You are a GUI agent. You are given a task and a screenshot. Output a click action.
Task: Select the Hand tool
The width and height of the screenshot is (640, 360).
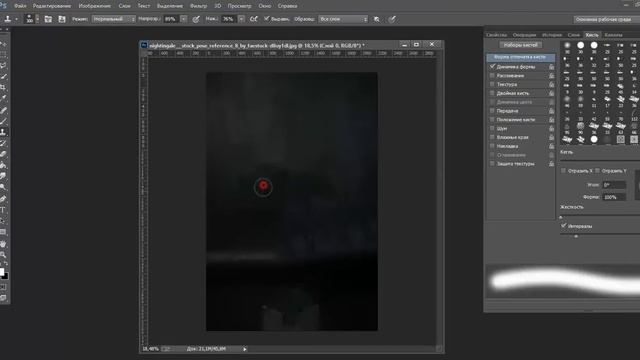pyautogui.click(x=3, y=244)
